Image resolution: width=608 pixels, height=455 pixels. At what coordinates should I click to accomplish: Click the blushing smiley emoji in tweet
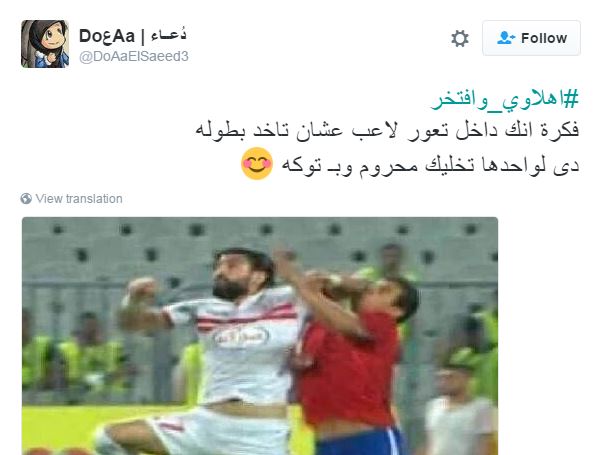click(x=257, y=164)
